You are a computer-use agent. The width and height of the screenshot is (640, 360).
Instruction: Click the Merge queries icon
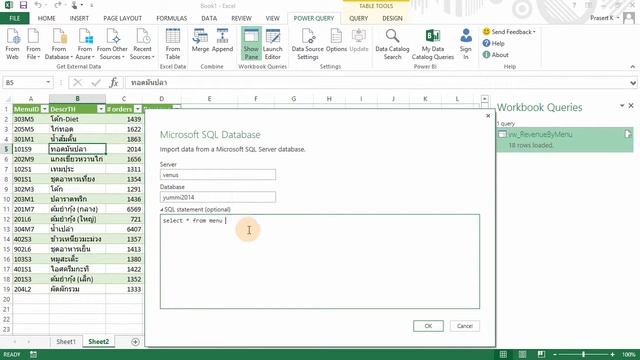(200, 40)
